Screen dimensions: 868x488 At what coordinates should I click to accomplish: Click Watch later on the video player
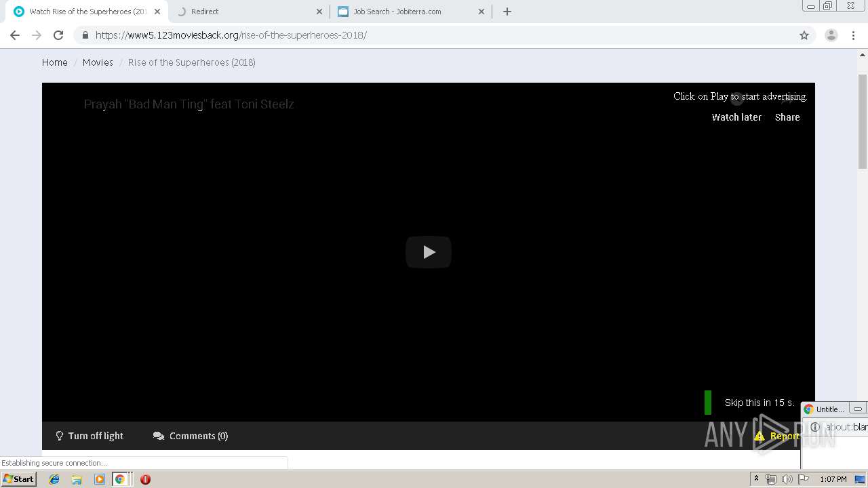[736, 117]
